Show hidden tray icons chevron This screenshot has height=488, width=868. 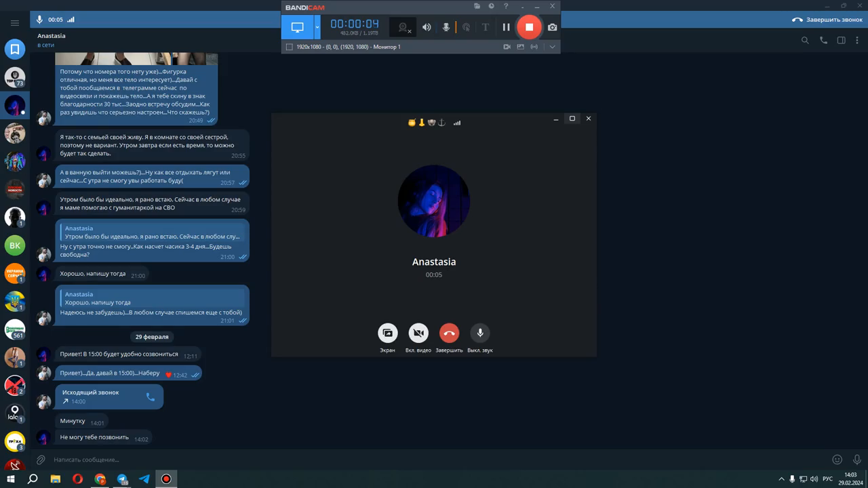coord(781,479)
